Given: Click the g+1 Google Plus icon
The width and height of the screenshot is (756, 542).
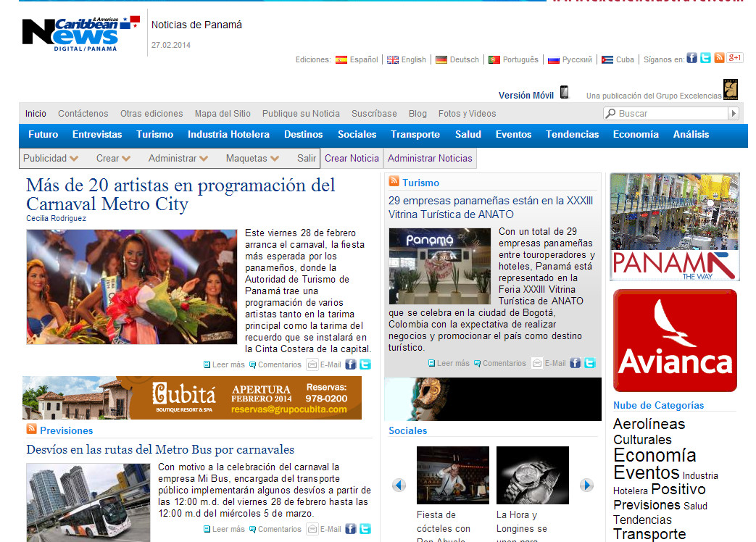Looking at the screenshot, I should coord(734,57).
